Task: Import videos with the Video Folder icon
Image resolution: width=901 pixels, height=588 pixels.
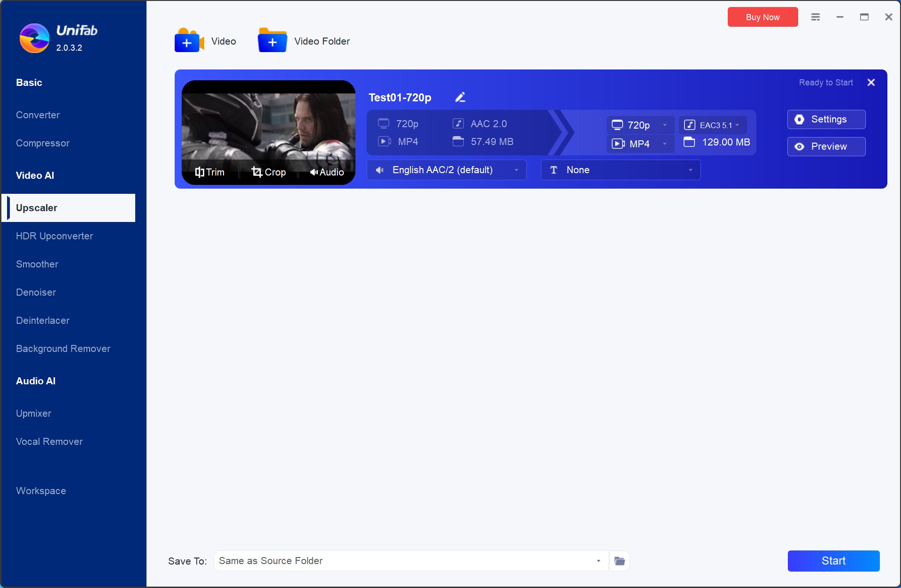Action: [x=272, y=40]
